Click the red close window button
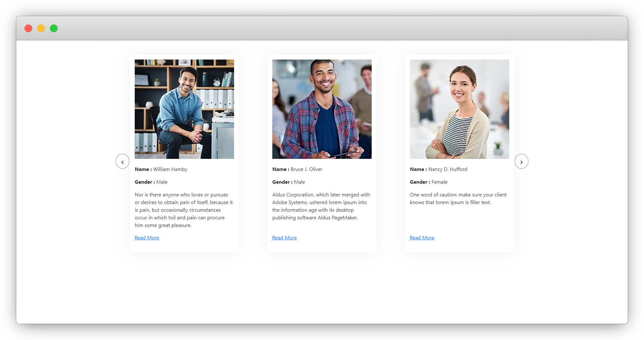 point(28,28)
